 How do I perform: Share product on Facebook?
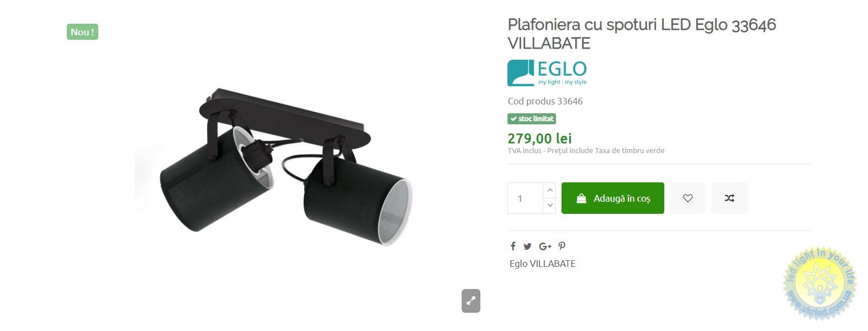click(x=513, y=246)
